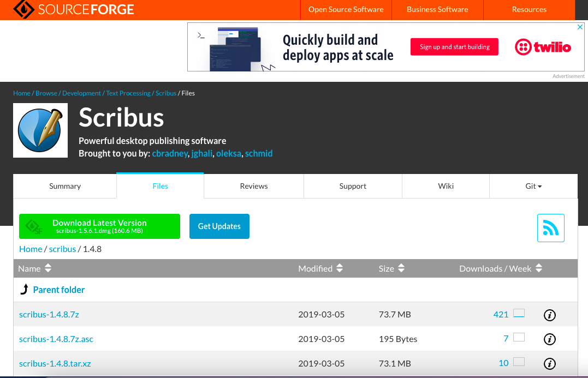View info icon for scribus-1.4.8.7z.asc

(x=549, y=339)
